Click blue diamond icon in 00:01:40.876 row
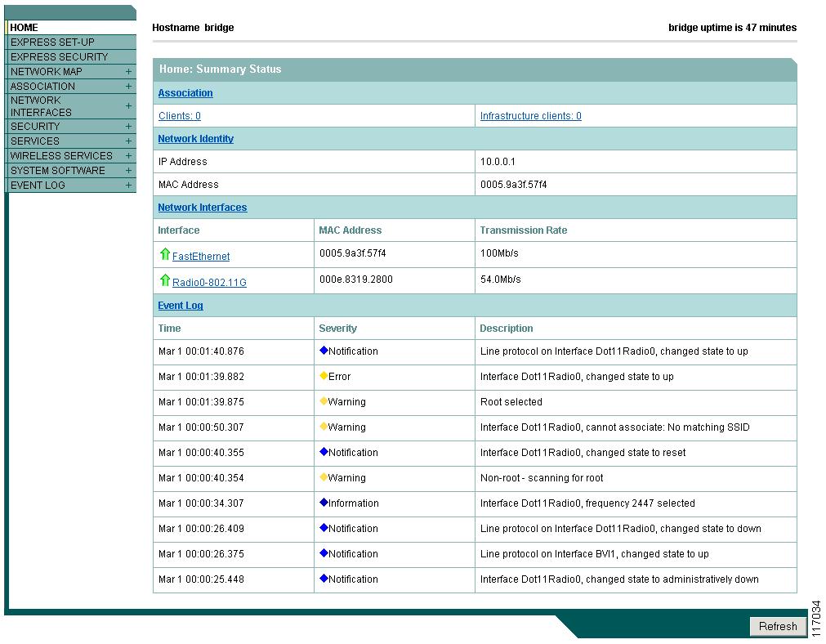826x644 pixels. tap(324, 351)
